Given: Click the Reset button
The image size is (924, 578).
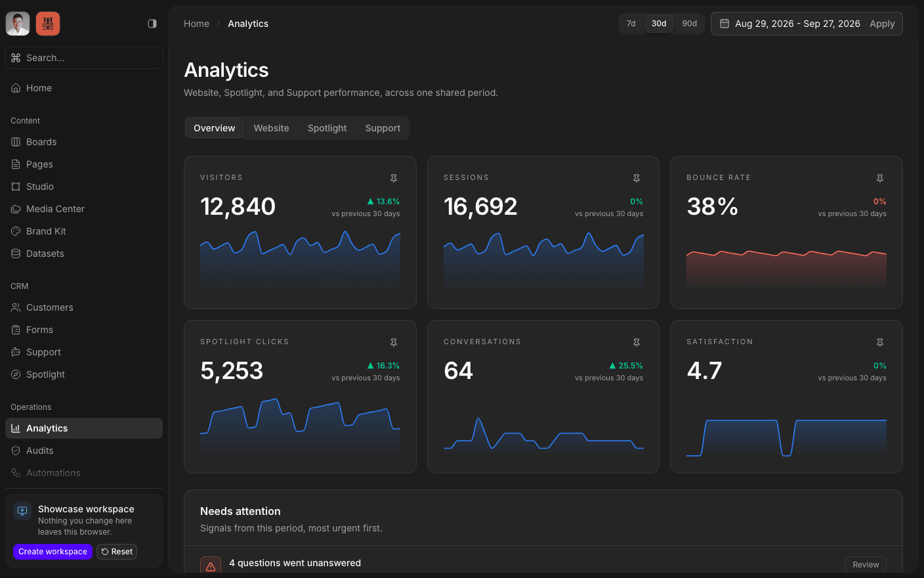Looking at the screenshot, I should pos(117,552).
